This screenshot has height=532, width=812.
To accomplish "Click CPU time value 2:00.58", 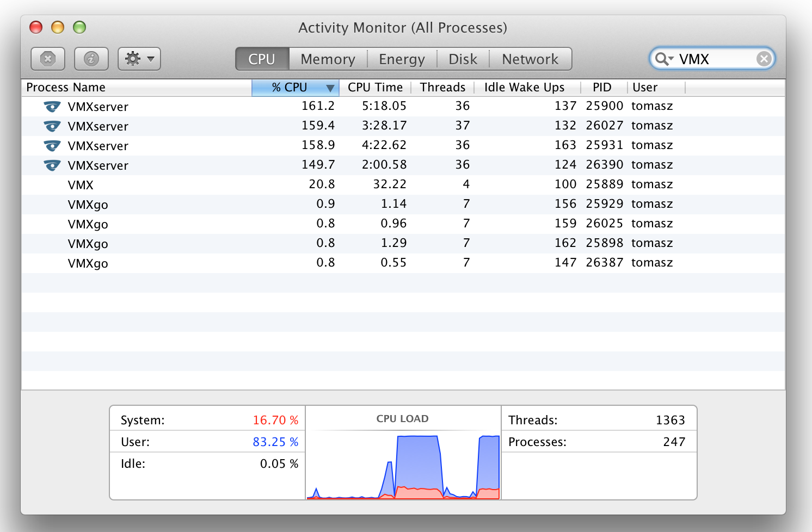I will tap(384, 165).
